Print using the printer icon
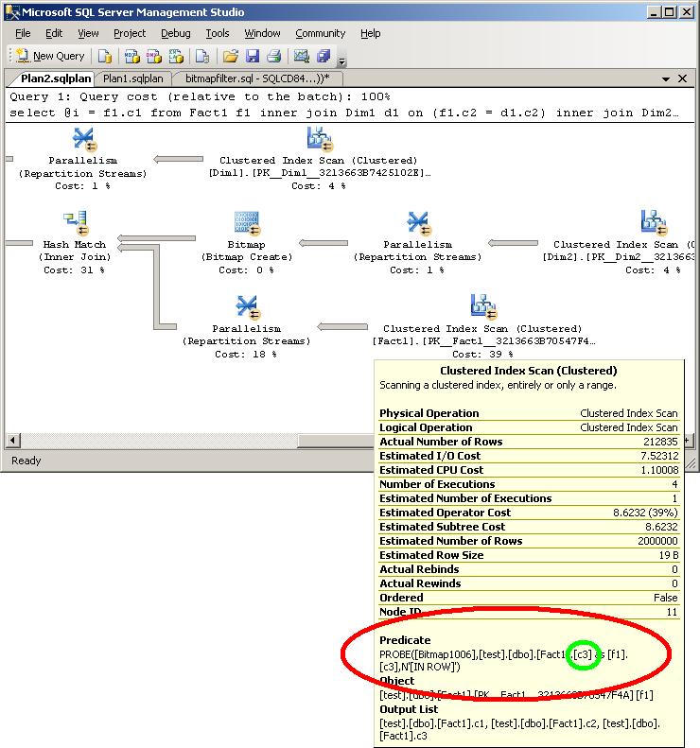 pos(274,57)
